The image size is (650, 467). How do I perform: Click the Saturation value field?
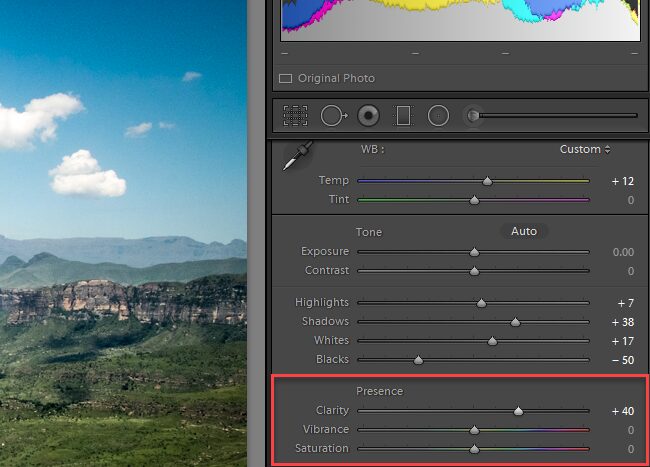pos(631,449)
